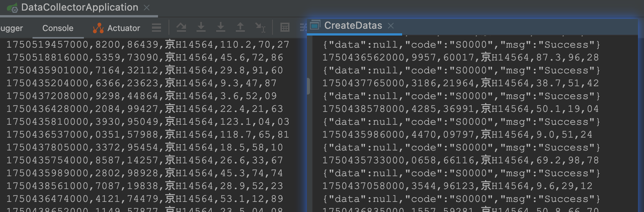Select the DataCollectorApplication run tab
Viewport: 644px width, 212px height.
[x=73, y=8]
